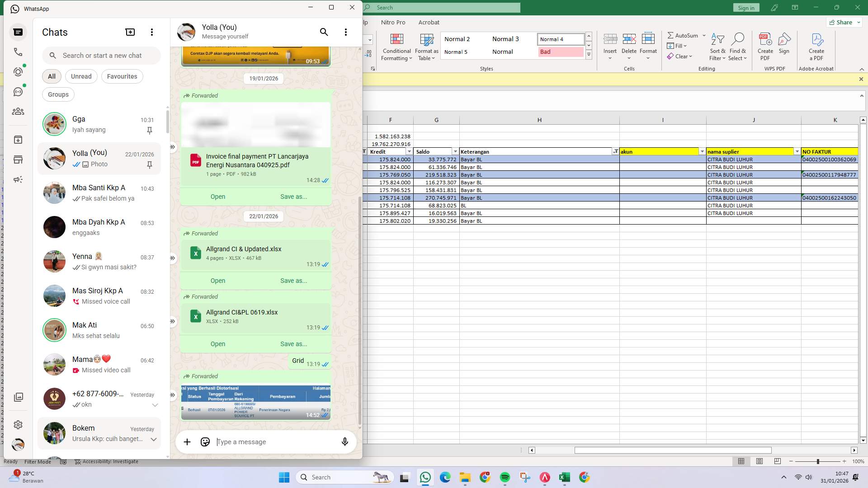This screenshot has height=488, width=868.
Task: Toggle the Groups chat filter
Action: coord(58,94)
